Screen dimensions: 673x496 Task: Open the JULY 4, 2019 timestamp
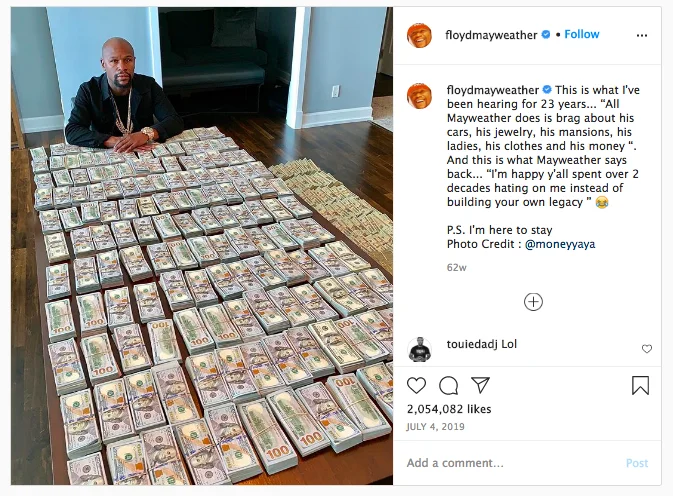(436, 426)
